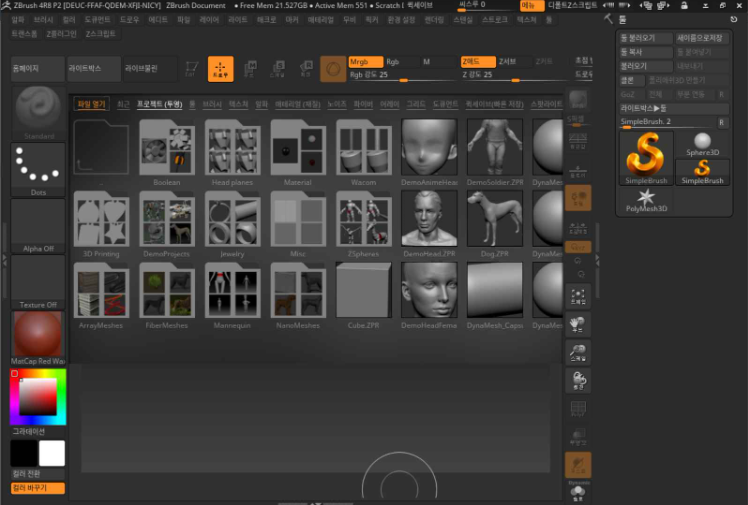Enable the M material channel button
This screenshot has width=748, height=505.
point(437,62)
